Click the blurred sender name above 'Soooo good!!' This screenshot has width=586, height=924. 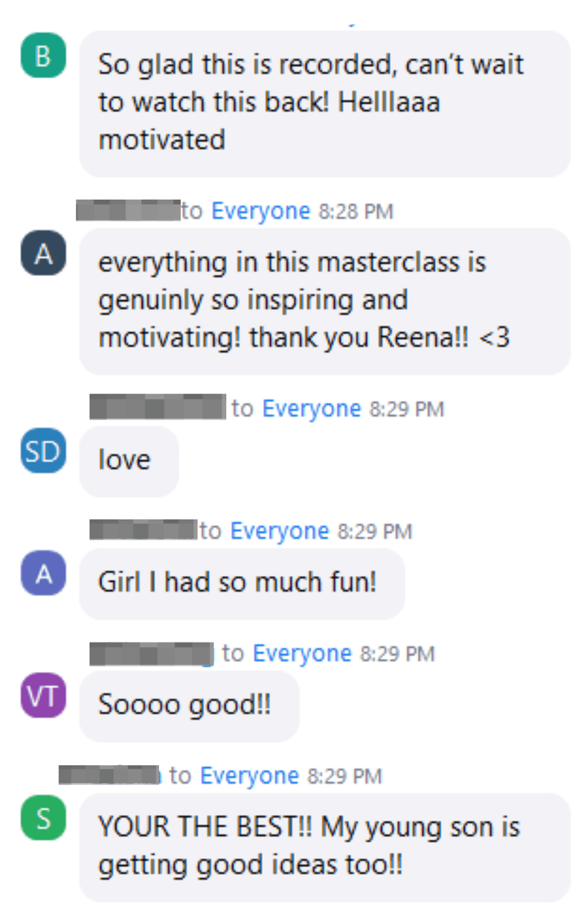point(152,654)
